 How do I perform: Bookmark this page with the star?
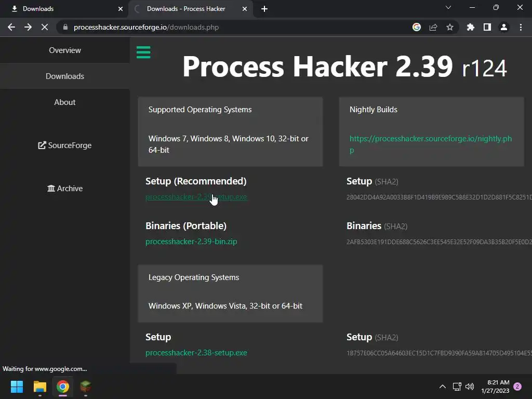pos(450,27)
